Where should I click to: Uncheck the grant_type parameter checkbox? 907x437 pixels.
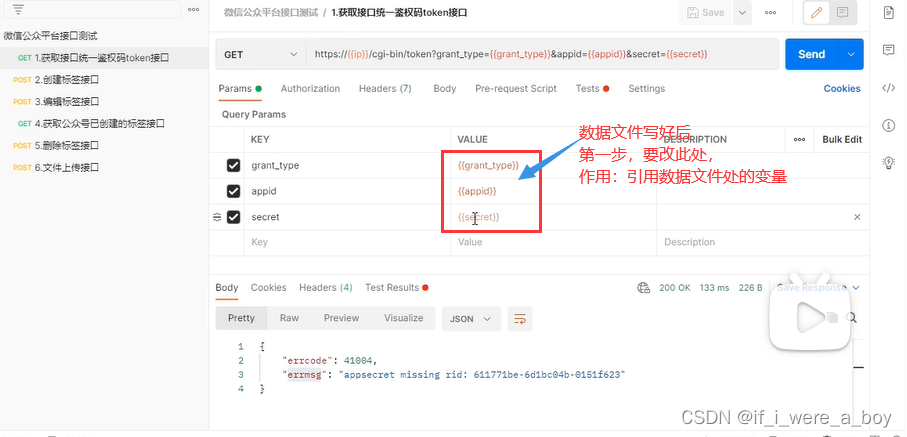click(x=233, y=166)
